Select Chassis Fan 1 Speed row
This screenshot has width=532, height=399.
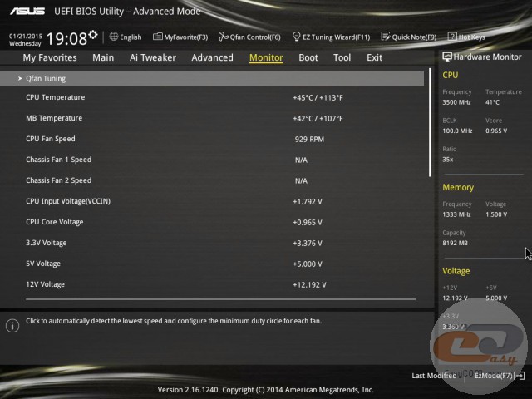click(212, 160)
